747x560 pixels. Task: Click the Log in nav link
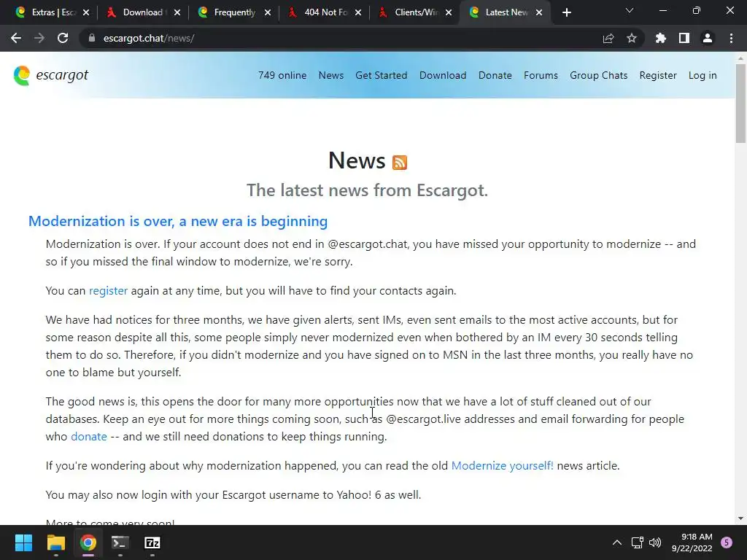[703, 75]
